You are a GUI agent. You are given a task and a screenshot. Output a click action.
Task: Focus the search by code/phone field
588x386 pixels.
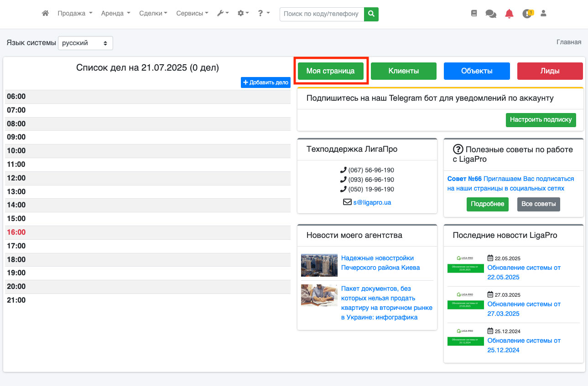tap(322, 14)
